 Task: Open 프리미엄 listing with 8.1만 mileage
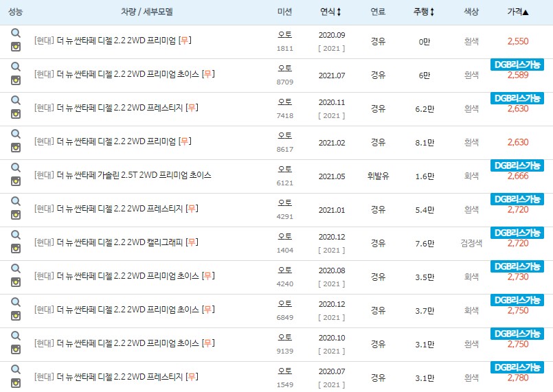[x=113, y=141]
